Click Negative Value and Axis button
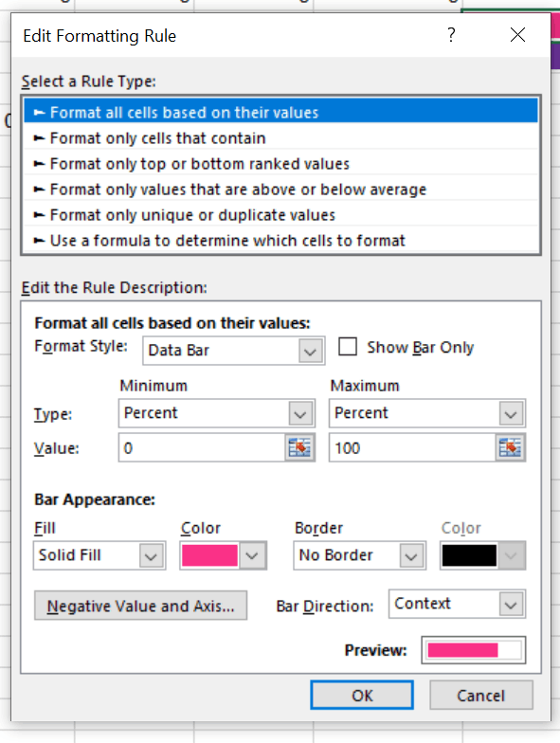Image resolution: width=560 pixels, height=743 pixels. click(140, 606)
